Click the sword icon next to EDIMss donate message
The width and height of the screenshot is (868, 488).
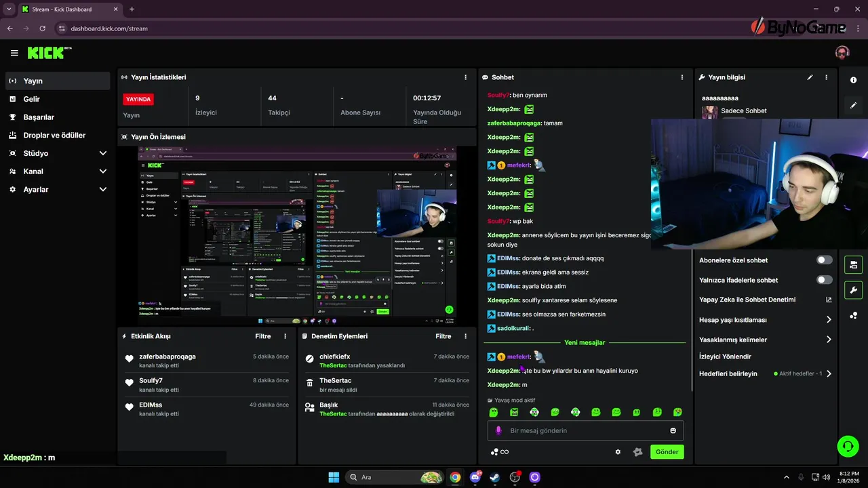[492, 258]
